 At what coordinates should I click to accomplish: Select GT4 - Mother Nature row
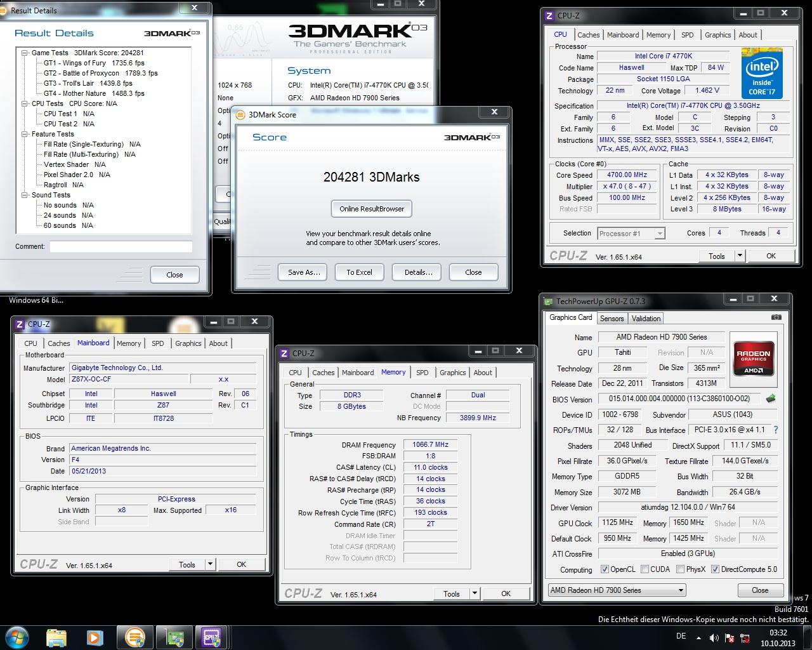coord(94,93)
